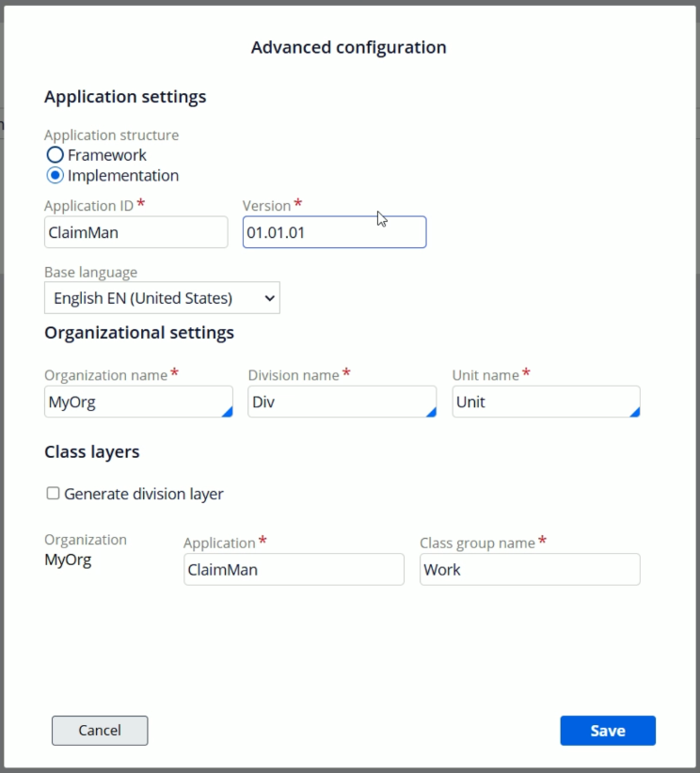Focus the Application ID field containing ClaimMan
The image size is (700, 773).
pyautogui.click(x=136, y=232)
